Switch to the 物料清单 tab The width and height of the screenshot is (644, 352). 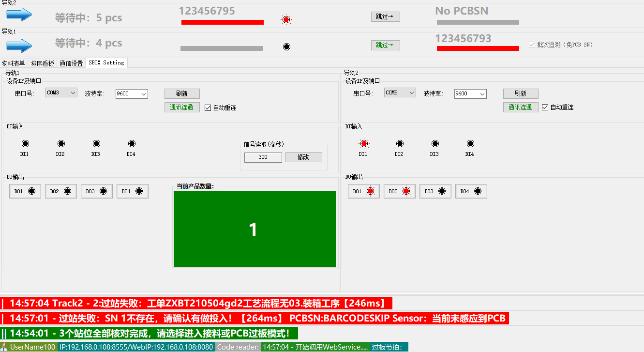(14, 63)
